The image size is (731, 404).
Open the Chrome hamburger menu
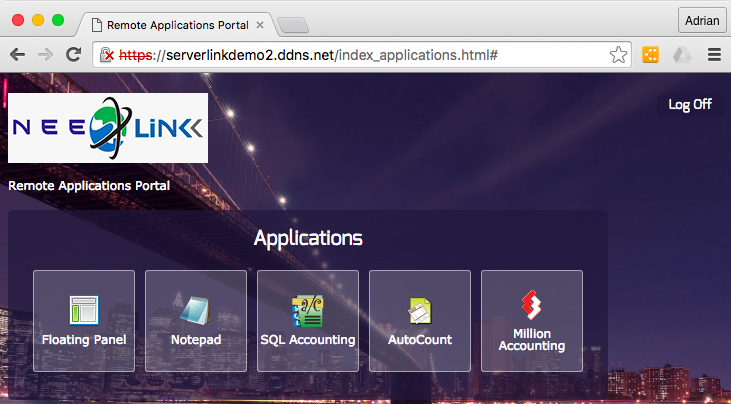(714, 55)
